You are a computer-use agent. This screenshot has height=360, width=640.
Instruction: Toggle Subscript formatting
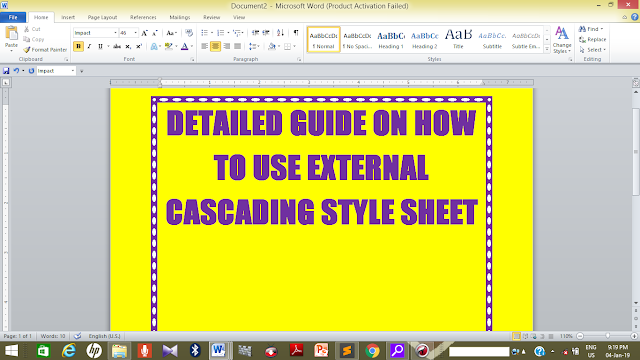(128, 46)
